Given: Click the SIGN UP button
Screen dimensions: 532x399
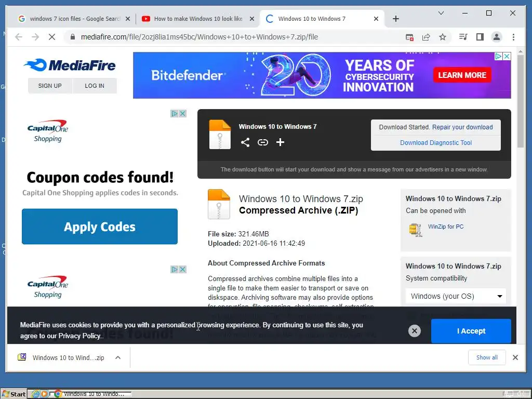Looking at the screenshot, I should tap(50, 86).
